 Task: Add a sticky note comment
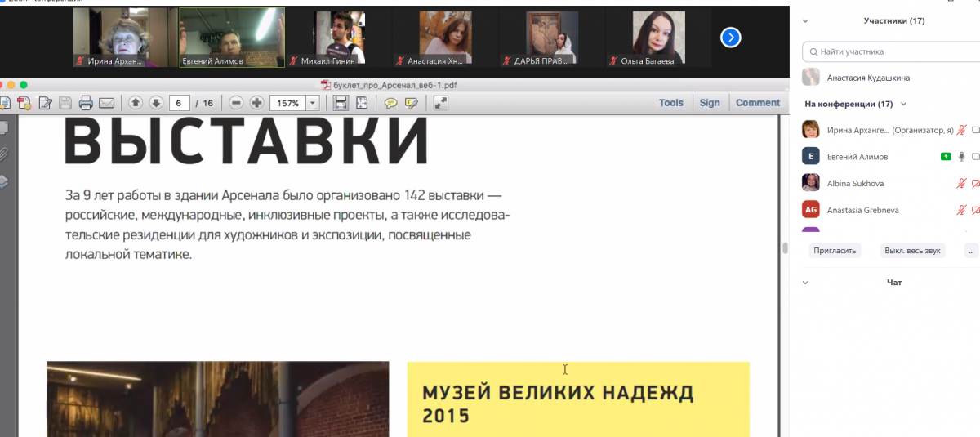point(391,103)
